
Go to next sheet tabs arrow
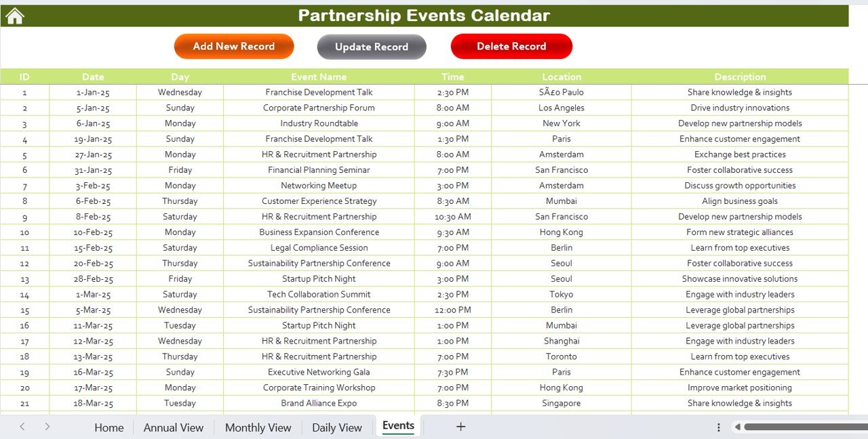47,427
